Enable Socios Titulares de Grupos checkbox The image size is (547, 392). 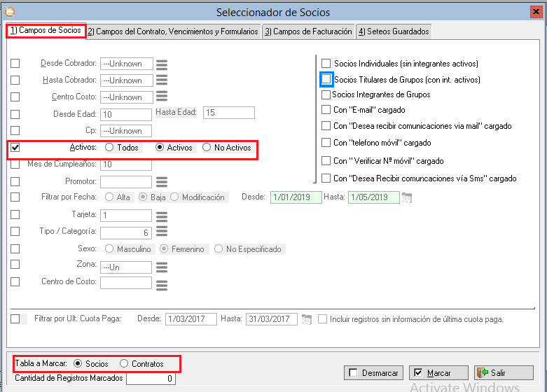[x=326, y=79]
